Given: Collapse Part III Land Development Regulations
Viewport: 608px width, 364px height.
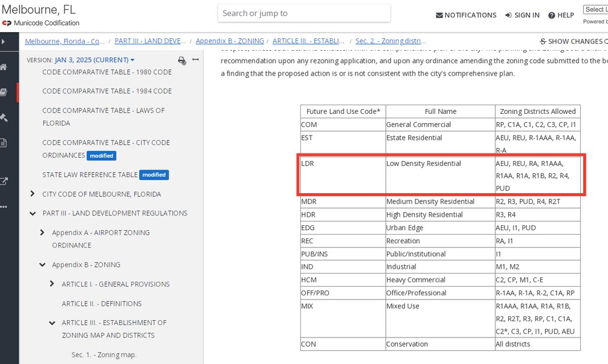Looking at the screenshot, I should 32,214.
